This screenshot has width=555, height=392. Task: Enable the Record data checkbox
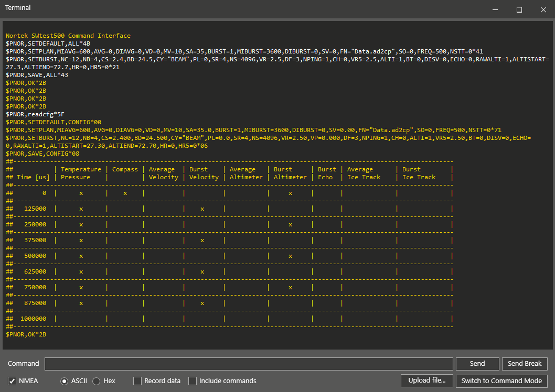pos(137,380)
